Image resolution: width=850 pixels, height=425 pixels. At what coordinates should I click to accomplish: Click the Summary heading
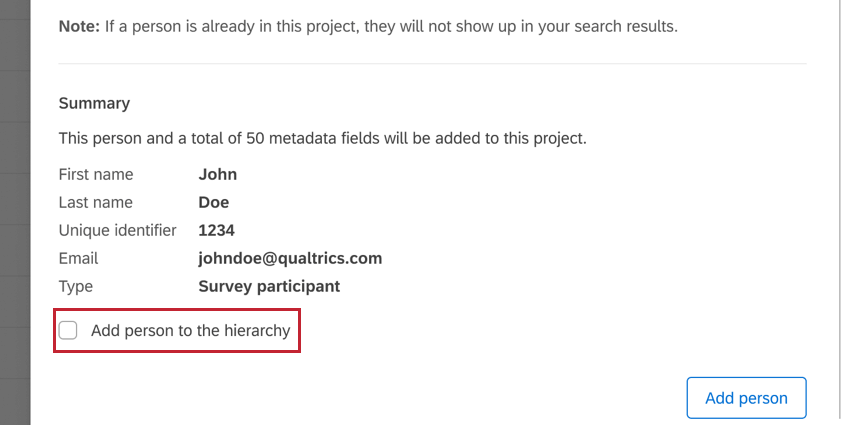pyautogui.click(x=94, y=103)
